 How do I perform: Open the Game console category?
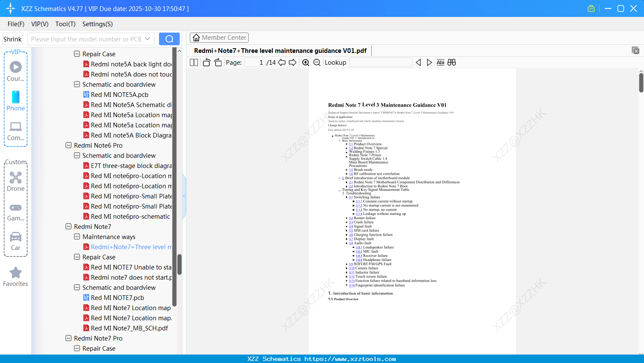tap(16, 212)
